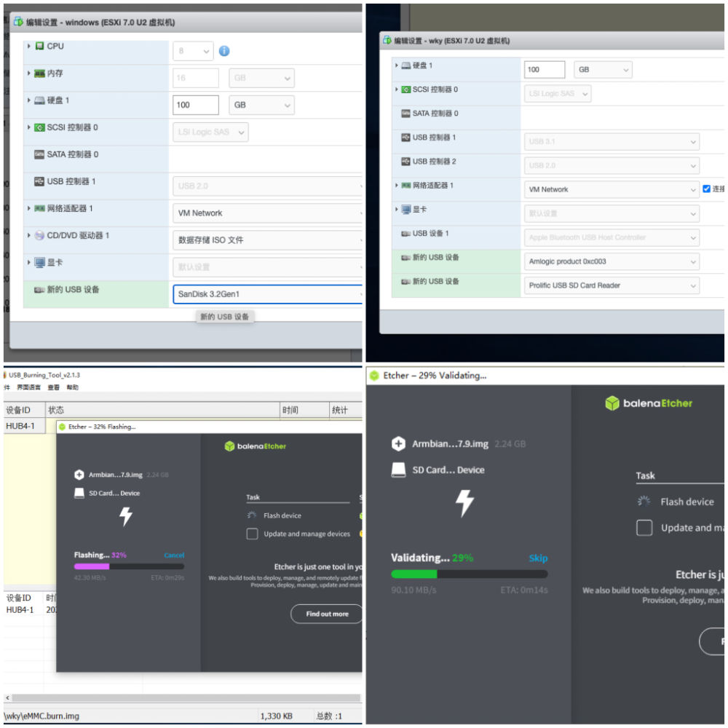The width and height of the screenshot is (728, 728).
Task: Click the SATA 控制器 0 icon in the wky settings
Action: click(405, 114)
